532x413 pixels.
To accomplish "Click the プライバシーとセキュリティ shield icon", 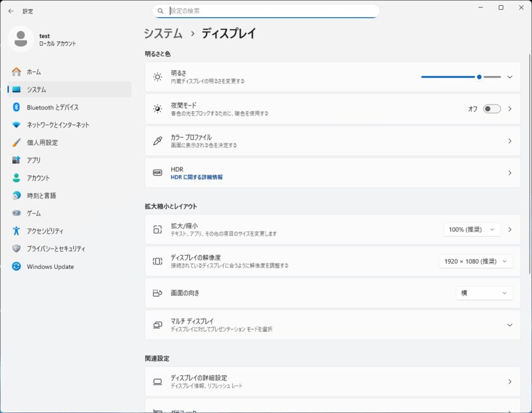I will click(16, 248).
